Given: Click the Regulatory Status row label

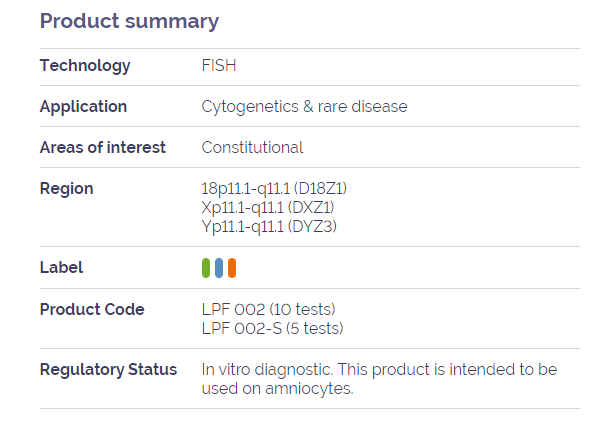Looking at the screenshot, I should tap(109, 369).
